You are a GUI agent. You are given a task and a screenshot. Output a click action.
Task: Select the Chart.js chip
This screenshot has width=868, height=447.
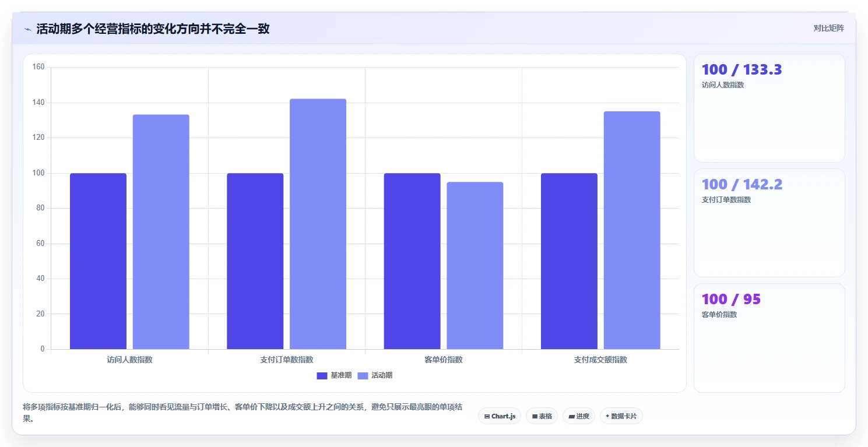[500, 416]
